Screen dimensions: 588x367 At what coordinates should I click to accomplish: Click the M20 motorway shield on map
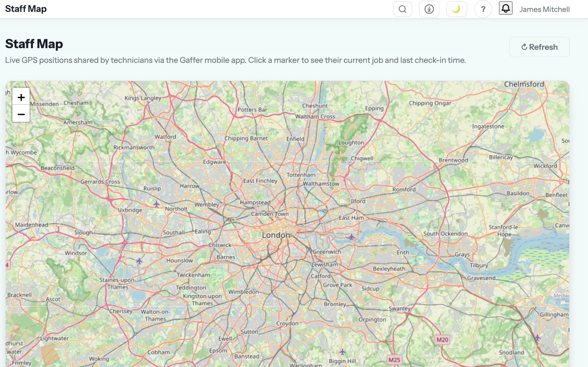(442, 340)
